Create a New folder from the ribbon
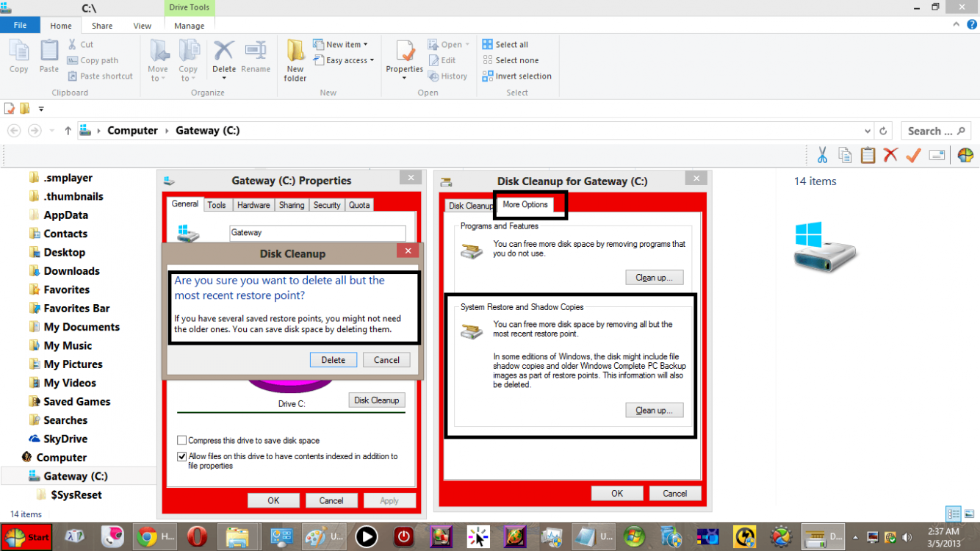Viewport: 980px width, 551px height. coord(295,61)
